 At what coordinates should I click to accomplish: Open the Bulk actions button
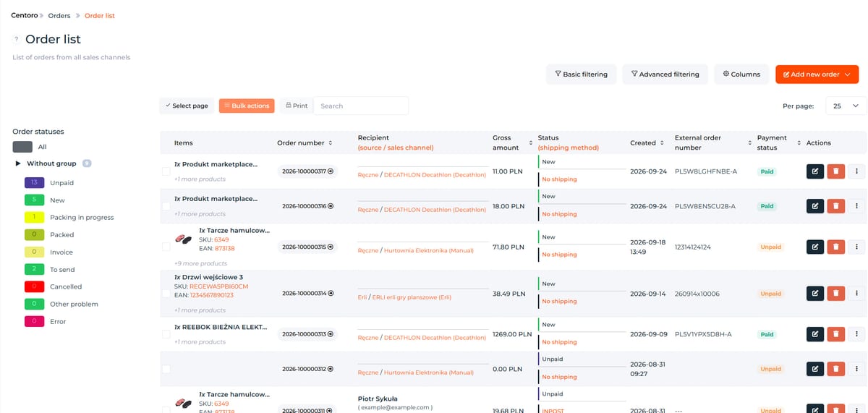tap(247, 106)
